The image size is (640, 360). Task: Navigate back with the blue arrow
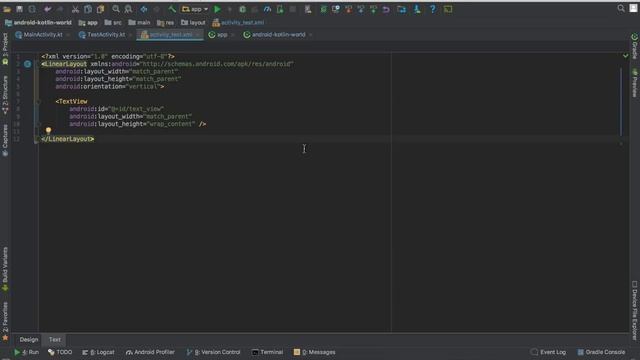pyautogui.click(x=144, y=9)
